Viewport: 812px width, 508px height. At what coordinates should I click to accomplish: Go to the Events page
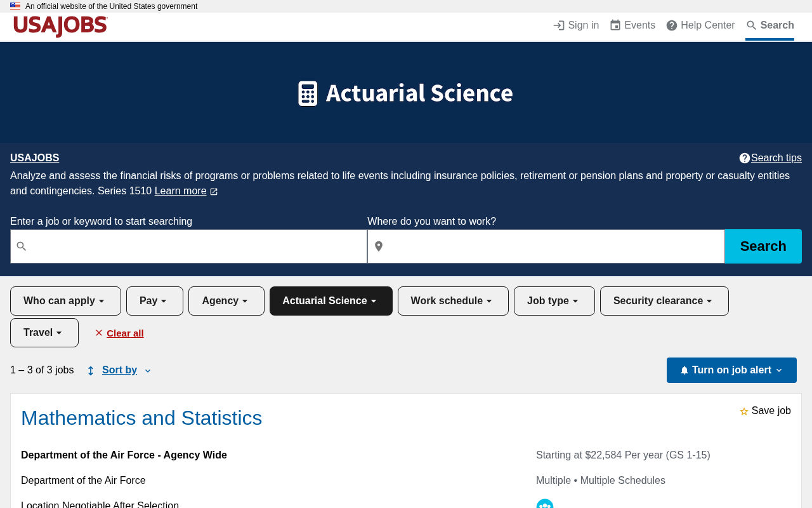(632, 25)
